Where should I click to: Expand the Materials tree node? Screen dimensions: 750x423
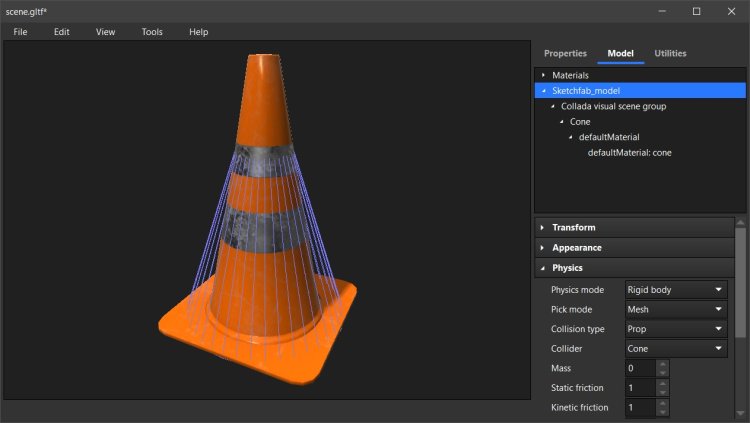544,75
